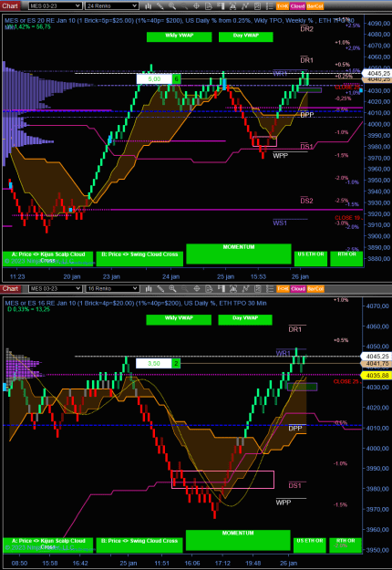Enable cross hair tool in 24 Renko chart
Image resolution: width=392 pixels, height=570 pixels.
[x=196, y=5]
